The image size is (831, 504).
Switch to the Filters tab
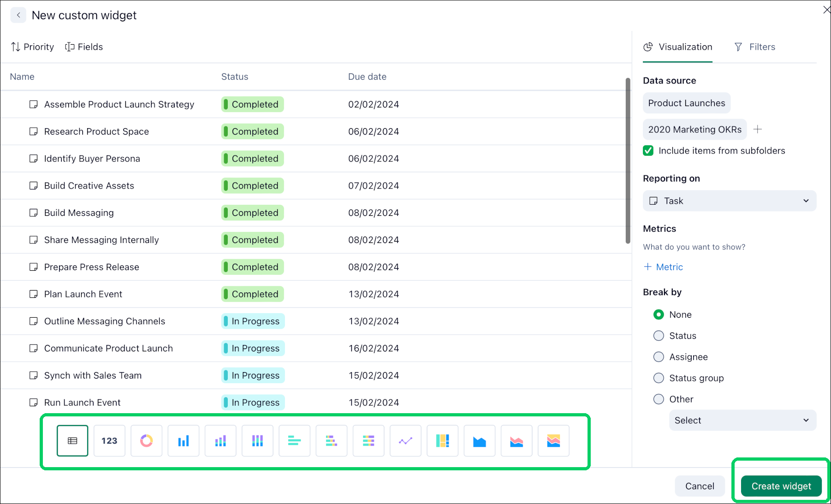[754, 47]
